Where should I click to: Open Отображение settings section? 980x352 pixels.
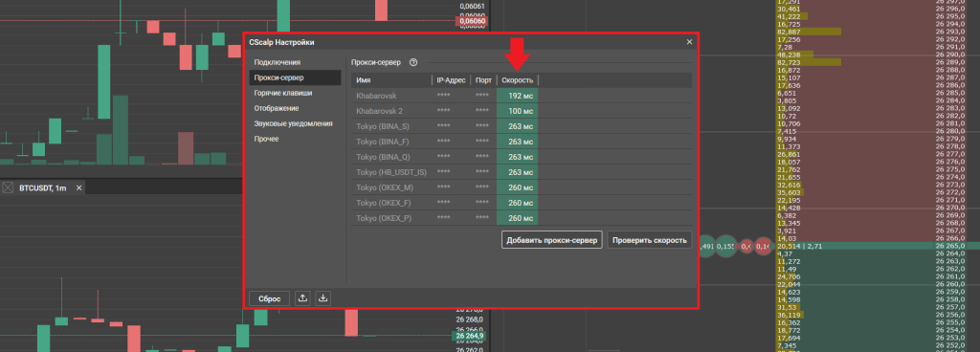click(x=277, y=108)
